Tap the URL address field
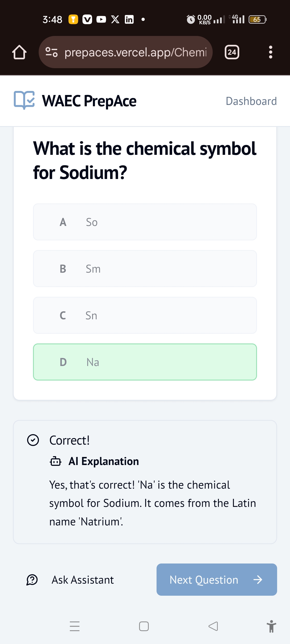 (x=136, y=52)
